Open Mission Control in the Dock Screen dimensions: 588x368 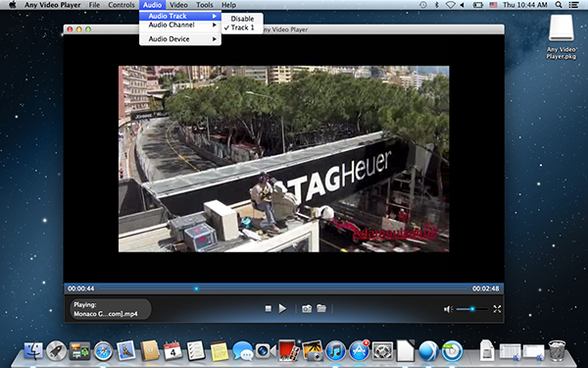(x=79, y=351)
